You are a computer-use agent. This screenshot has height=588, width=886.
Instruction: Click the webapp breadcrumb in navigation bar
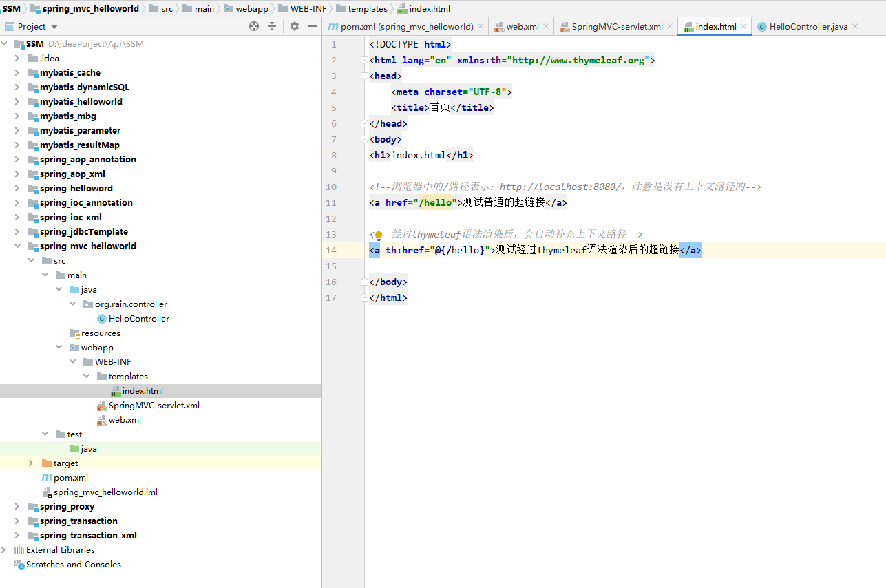(x=245, y=8)
